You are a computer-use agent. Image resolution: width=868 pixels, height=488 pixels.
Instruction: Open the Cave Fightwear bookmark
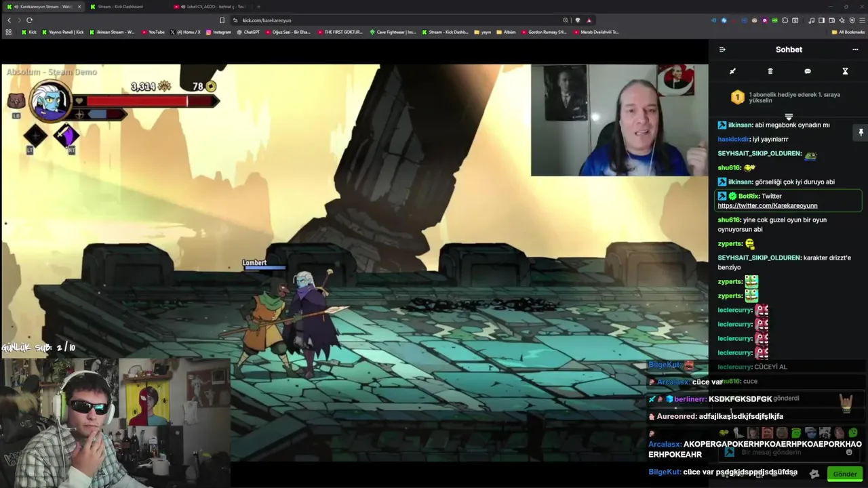pyautogui.click(x=393, y=32)
